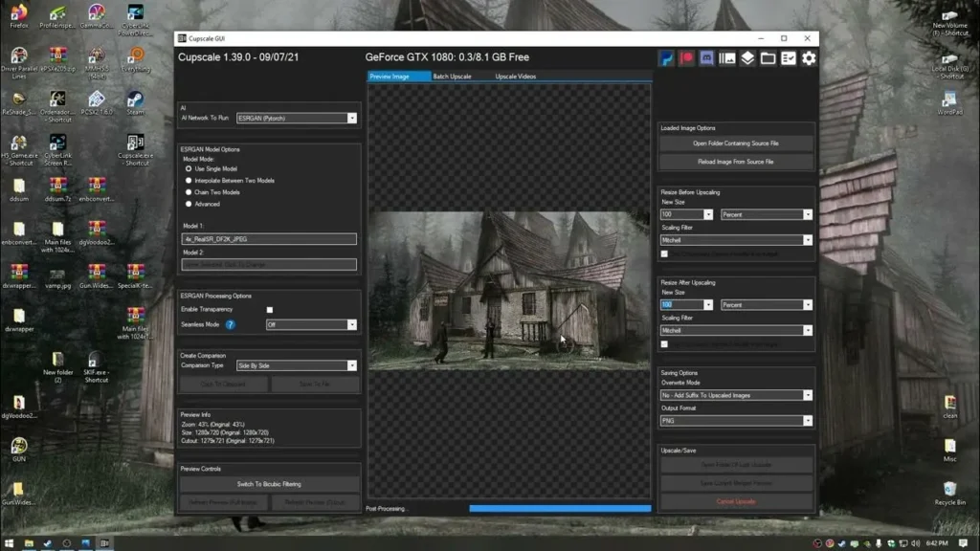
Task: Enable the Transparency checkbox
Action: (x=270, y=310)
